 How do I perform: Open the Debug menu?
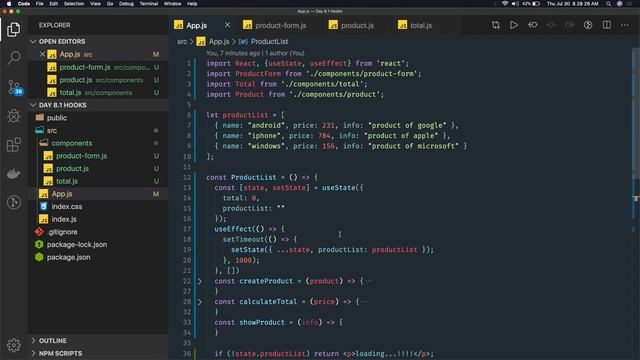pos(126,4)
